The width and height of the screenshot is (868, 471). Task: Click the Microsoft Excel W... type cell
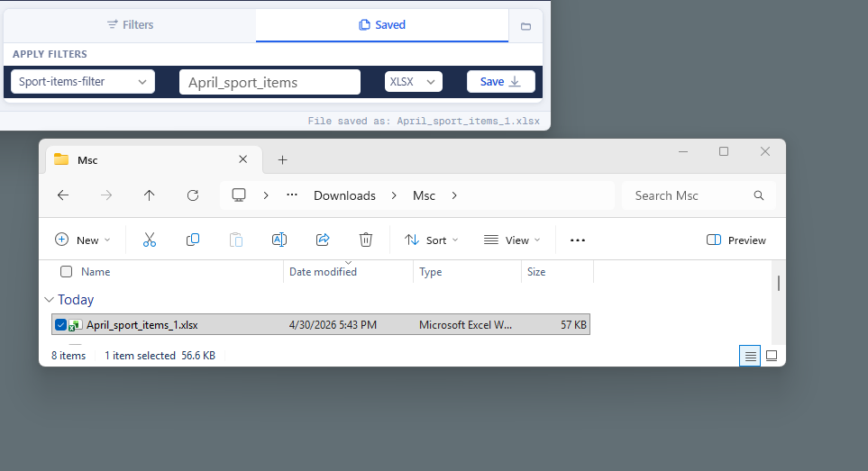point(466,324)
